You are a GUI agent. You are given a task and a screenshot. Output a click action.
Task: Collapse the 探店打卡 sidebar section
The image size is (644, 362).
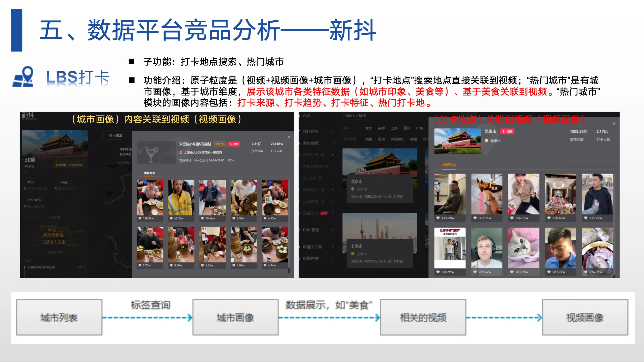[333, 155]
